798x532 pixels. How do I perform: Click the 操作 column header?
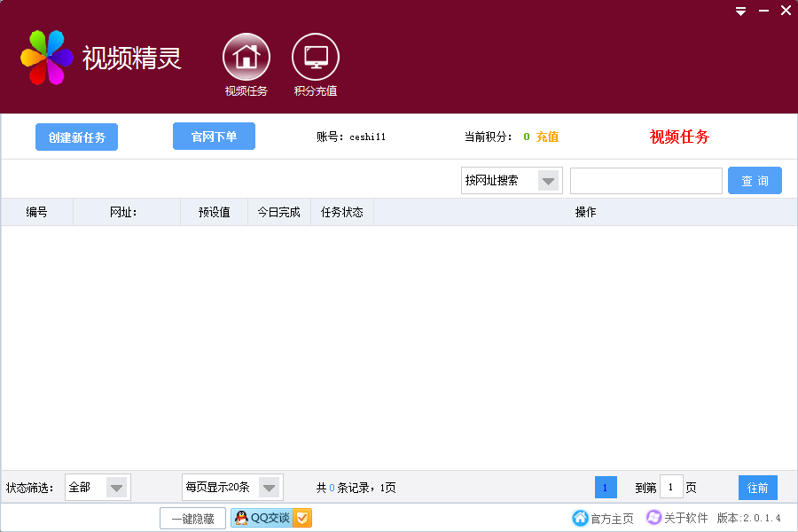point(585,212)
